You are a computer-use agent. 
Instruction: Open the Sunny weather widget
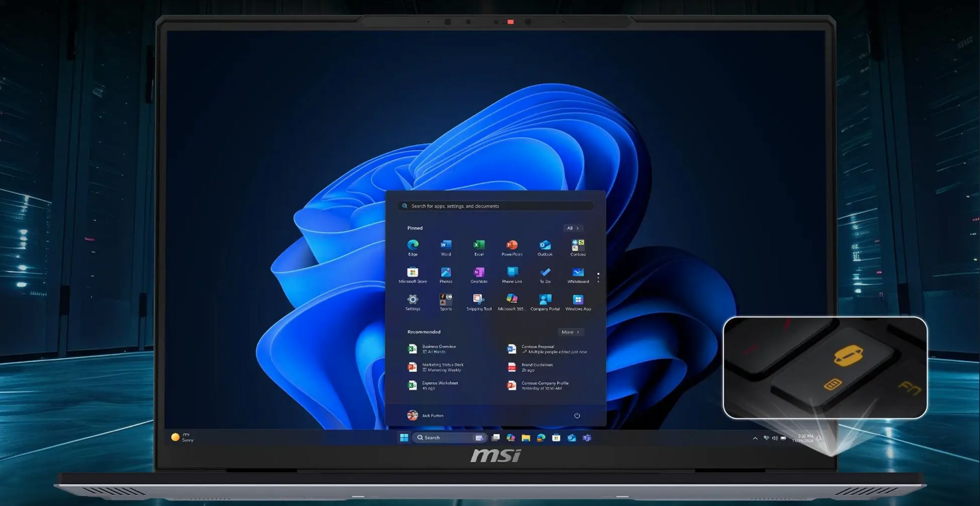182,437
